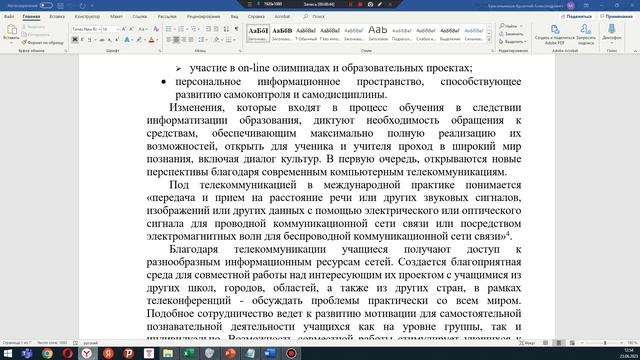Toggle paragraph marks (¶) display
Image resolution: width=640 pixels, height=360 pixels.
point(237,29)
